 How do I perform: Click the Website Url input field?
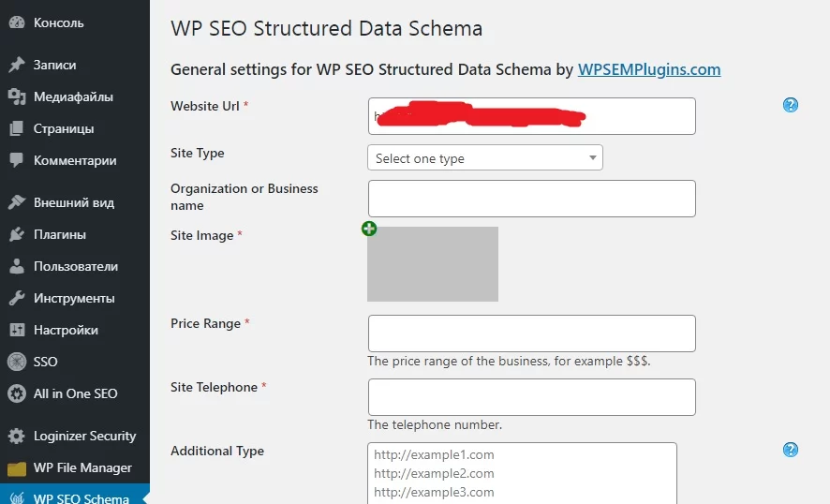point(531,116)
